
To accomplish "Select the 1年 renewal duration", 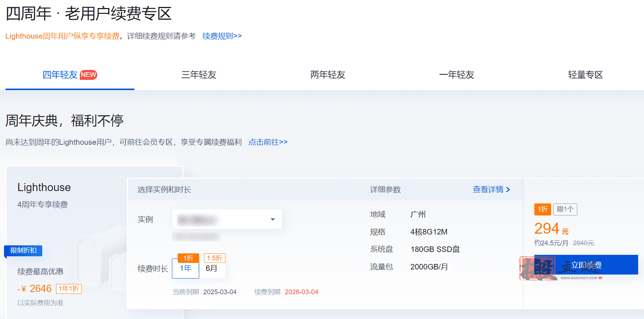I will (186, 268).
